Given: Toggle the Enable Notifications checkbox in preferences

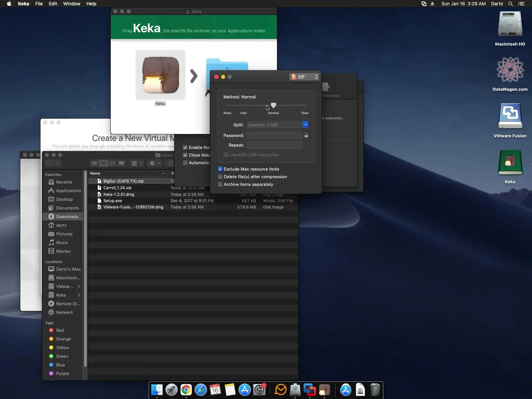Looking at the screenshot, I should [185, 147].
